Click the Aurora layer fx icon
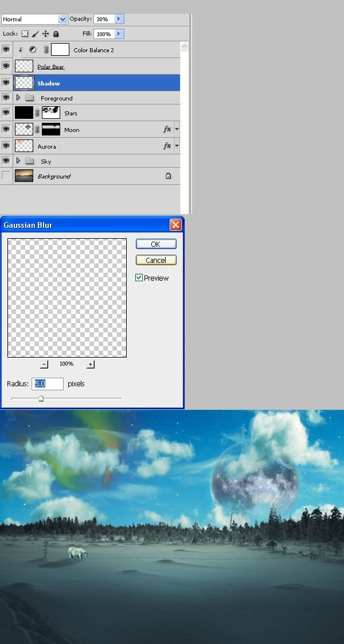344x644 pixels. coord(167,146)
